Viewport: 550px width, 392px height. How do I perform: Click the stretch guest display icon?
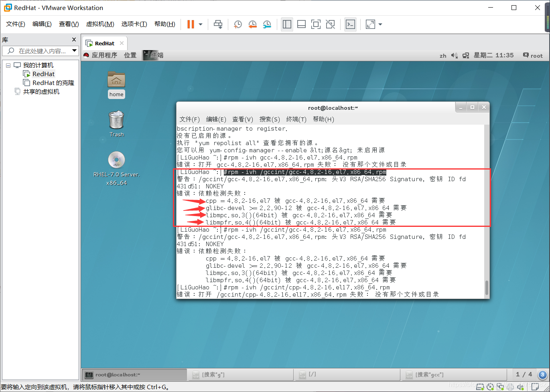tap(370, 24)
